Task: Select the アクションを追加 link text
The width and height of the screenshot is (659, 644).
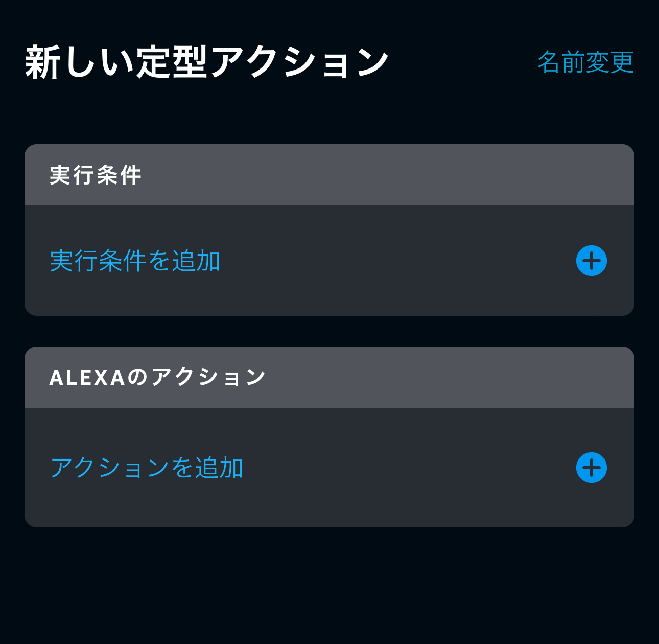Action: point(146,468)
